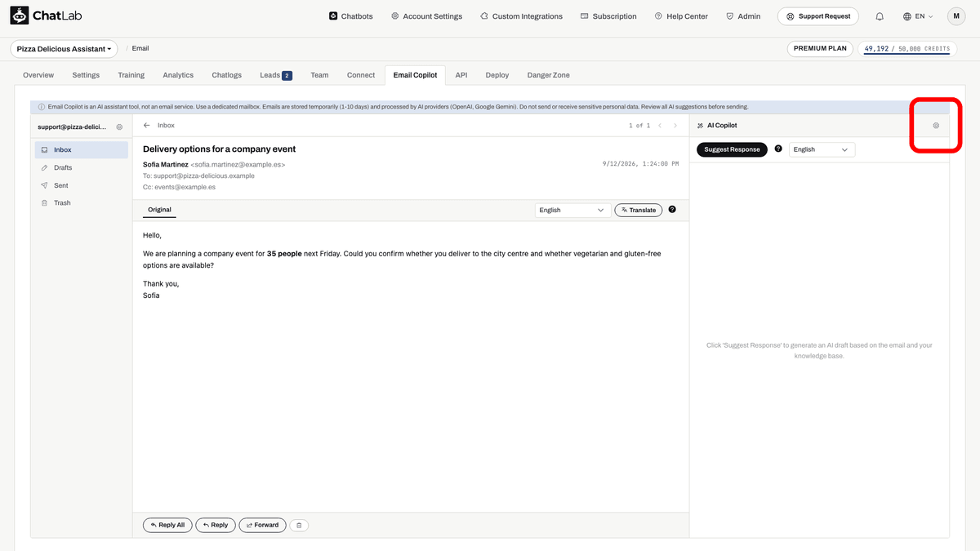Switch to the Leads tab
980x551 pixels.
tap(276, 75)
